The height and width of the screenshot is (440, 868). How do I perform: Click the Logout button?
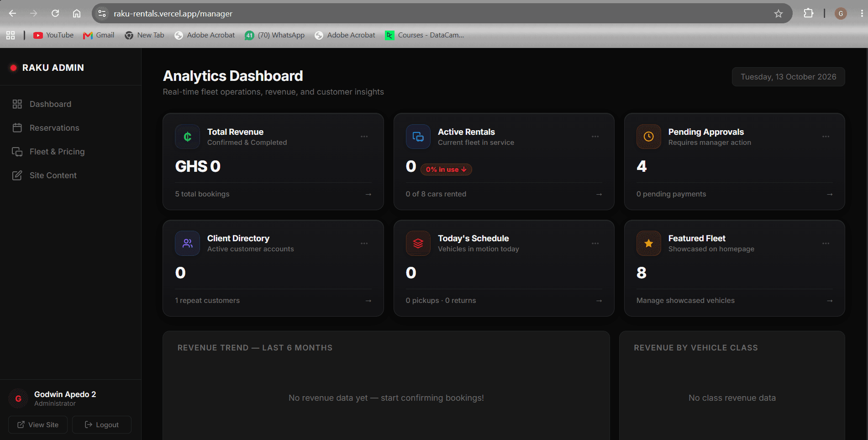pyautogui.click(x=101, y=424)
